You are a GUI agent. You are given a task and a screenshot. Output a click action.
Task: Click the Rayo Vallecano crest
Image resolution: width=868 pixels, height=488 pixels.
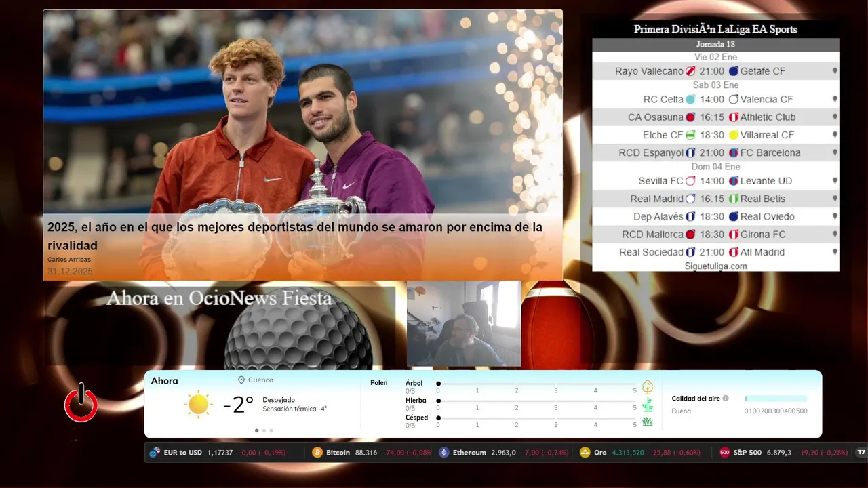click(x=690, y=71)
